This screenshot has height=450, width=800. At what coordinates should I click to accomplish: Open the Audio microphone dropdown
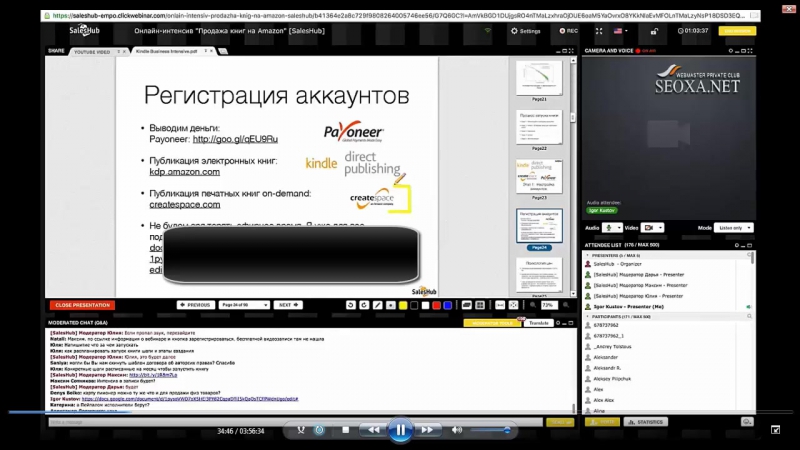click(612, 228)
